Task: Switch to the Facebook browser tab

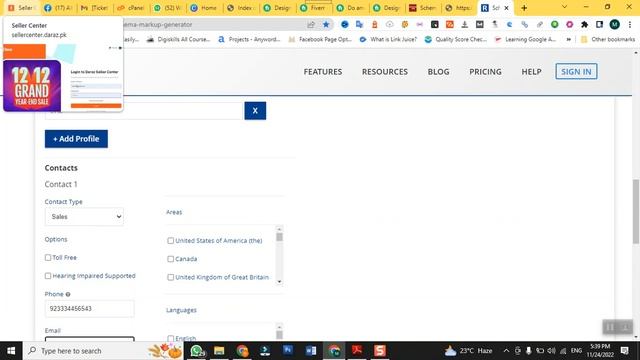Action: [x=58, y=8]
